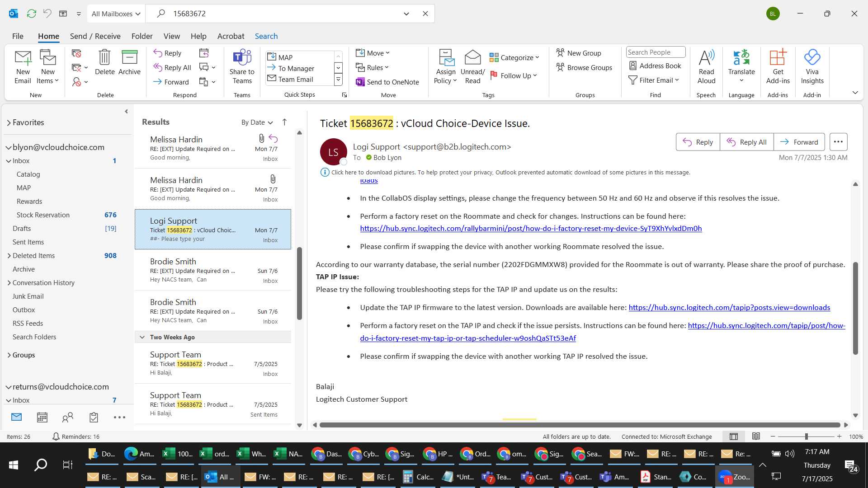The height and width of the screenshot is (488, 868).
Task: Open Brodie Smith Sun 7/6 first message
Action: point(213,270)
